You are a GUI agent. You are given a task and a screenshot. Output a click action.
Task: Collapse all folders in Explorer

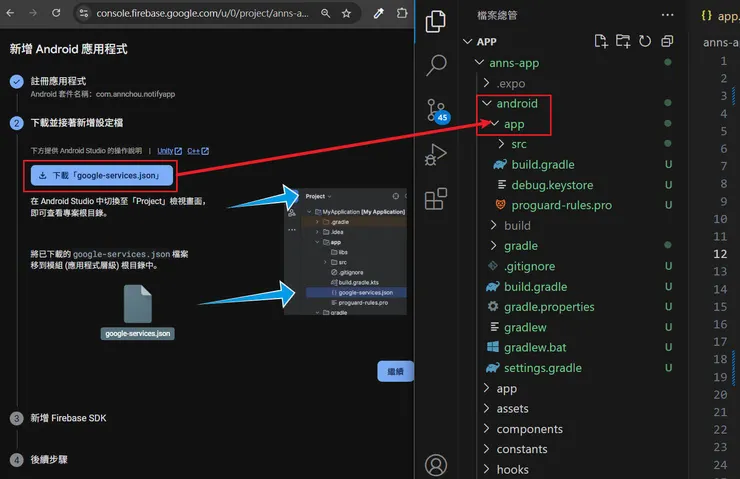(x=667, y=41)
